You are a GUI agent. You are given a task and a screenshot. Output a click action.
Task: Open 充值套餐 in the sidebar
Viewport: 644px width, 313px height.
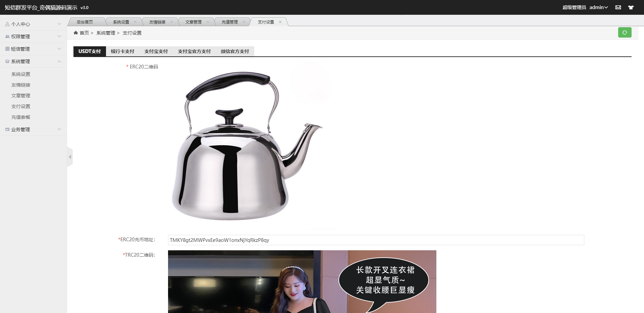[x=21, y=117]
